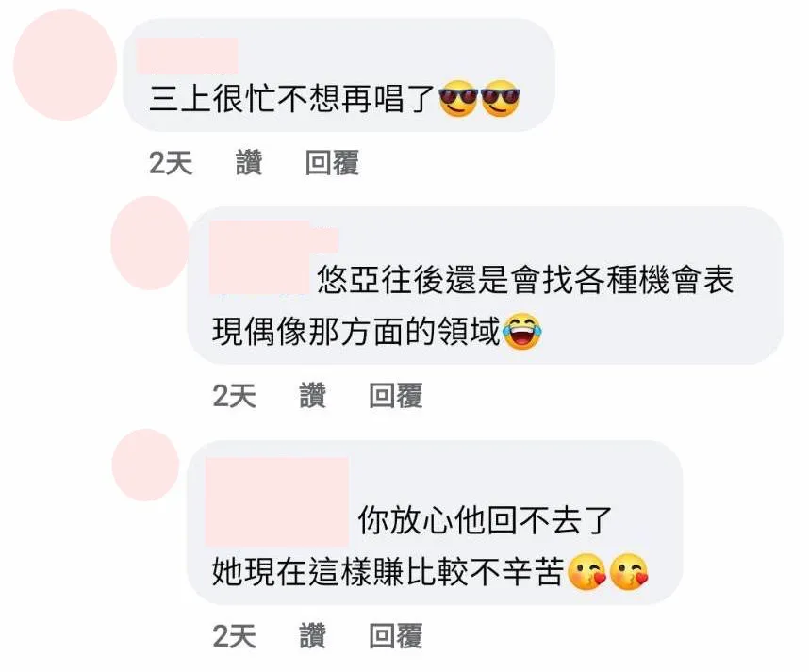Click the blurred author name of top comment
The width and height of the screenshot is (809, 672).
[188, 56]
